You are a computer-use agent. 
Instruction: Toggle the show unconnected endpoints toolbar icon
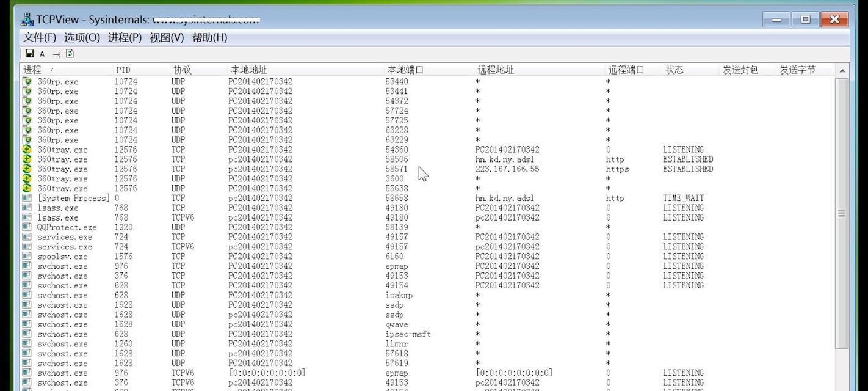pos(56,54)
